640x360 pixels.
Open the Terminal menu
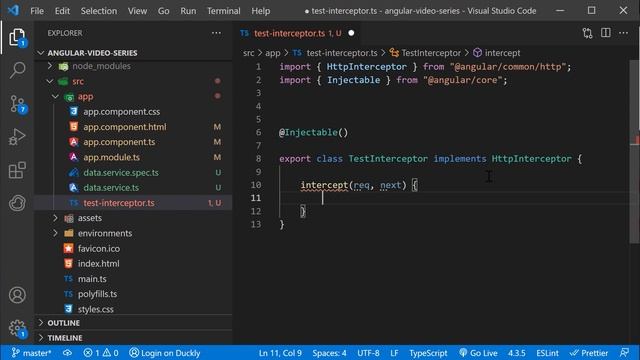(223, 11)
